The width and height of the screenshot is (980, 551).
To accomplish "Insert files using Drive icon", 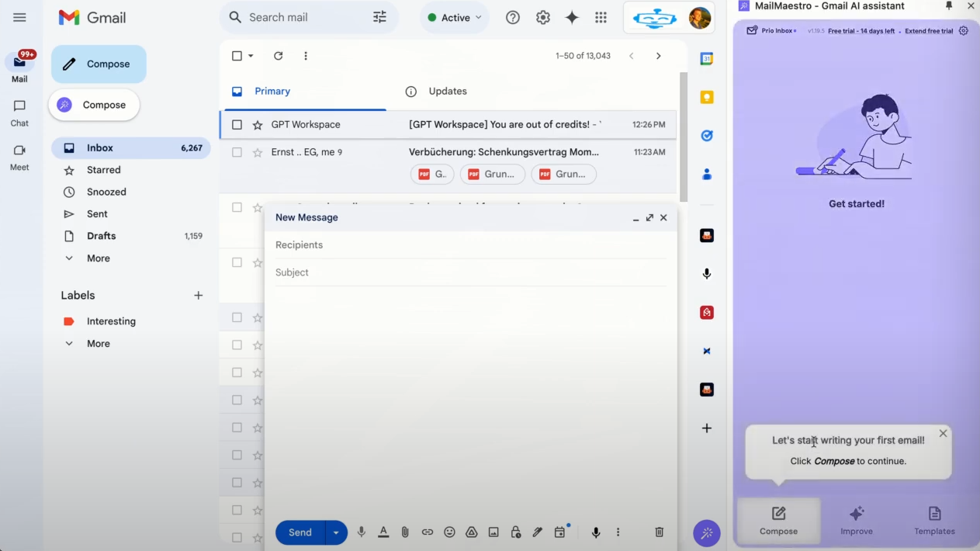I will pos(471,532).
